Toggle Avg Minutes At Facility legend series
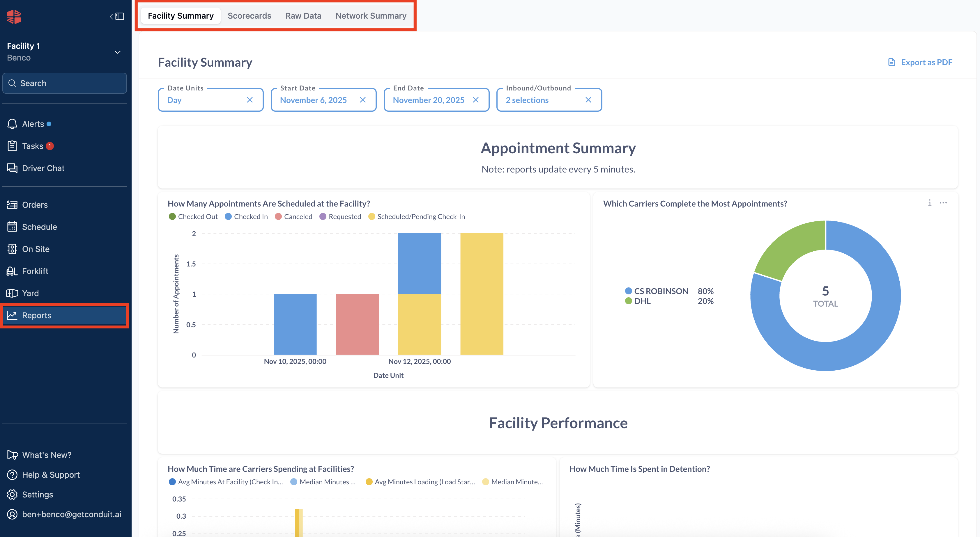The height and width of the screenshot is (537, 980). (226, 482)
